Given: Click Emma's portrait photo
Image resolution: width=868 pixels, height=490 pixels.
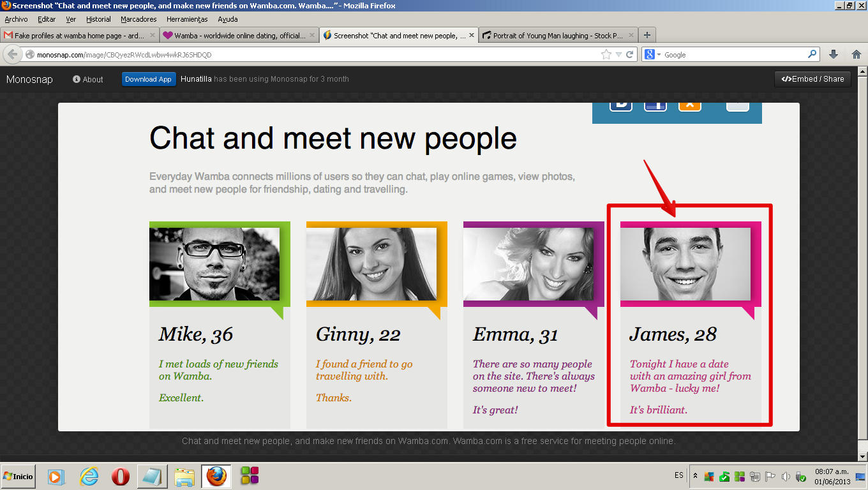Looking at the screenshot, I should (528, 264).
